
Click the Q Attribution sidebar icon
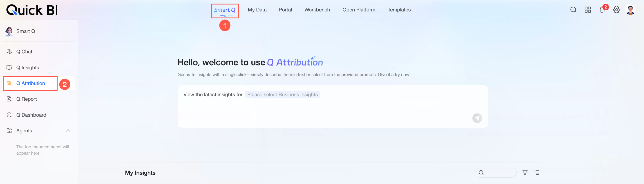9,83
